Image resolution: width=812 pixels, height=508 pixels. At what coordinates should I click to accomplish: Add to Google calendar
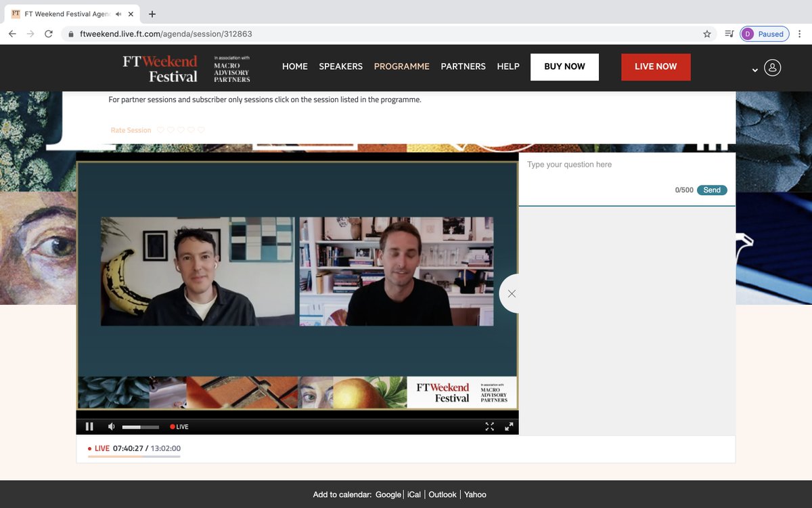388,494
